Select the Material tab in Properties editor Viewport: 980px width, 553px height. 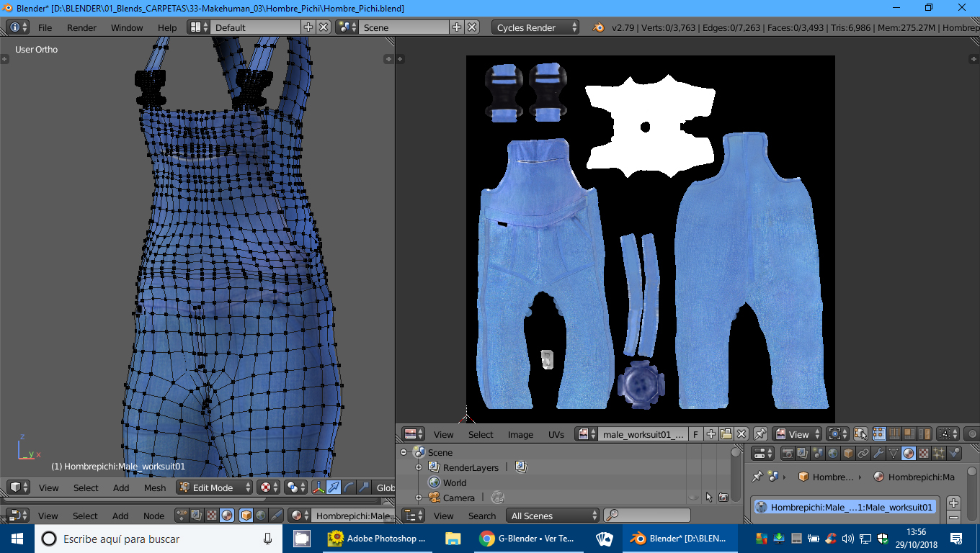909,454
